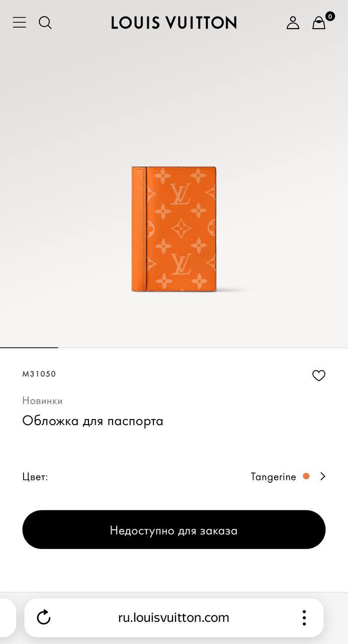Click the Новинки category label
The height and width of the screenshot is (644, 348).
pos(42,400)
